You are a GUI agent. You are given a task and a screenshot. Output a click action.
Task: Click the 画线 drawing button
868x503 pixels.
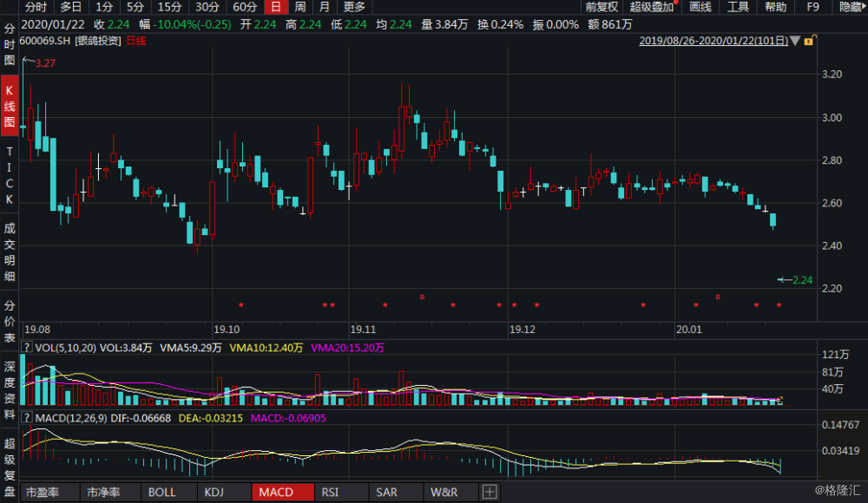click(x=700, y=7)
